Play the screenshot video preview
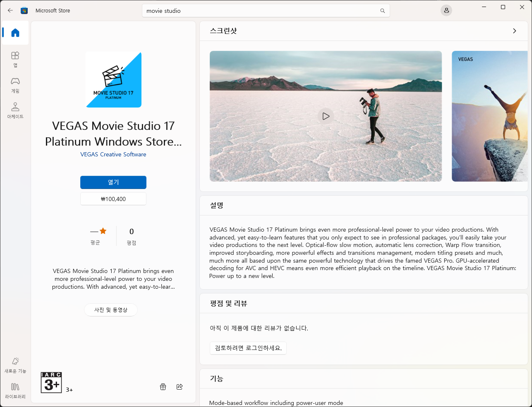532x407 pixels. (326, 116)
